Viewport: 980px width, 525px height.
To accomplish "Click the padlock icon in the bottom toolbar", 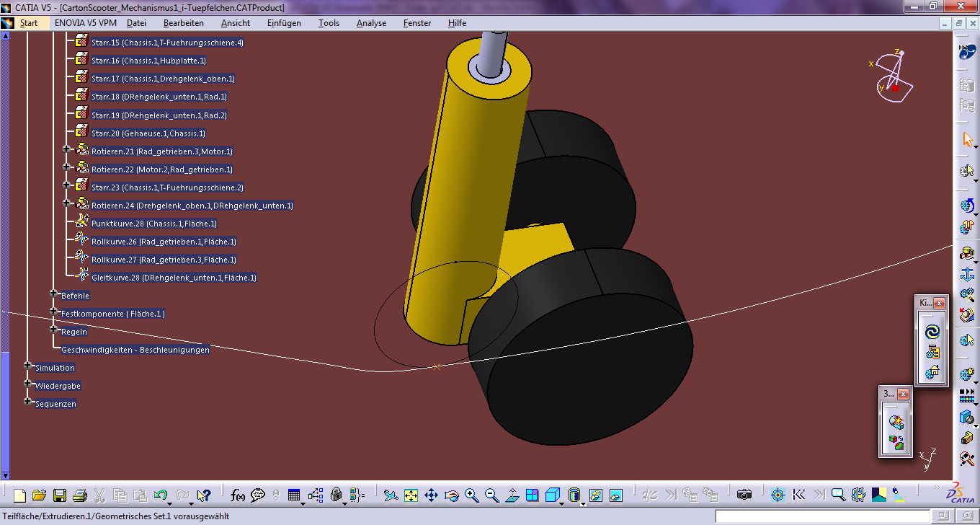I will (336, 495).
